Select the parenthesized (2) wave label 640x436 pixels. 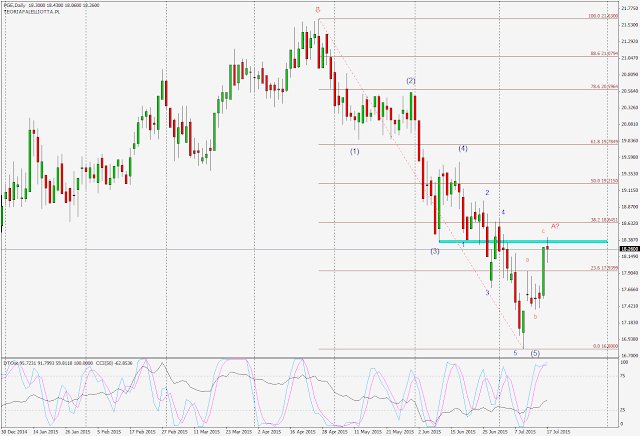tap(411, 81)
